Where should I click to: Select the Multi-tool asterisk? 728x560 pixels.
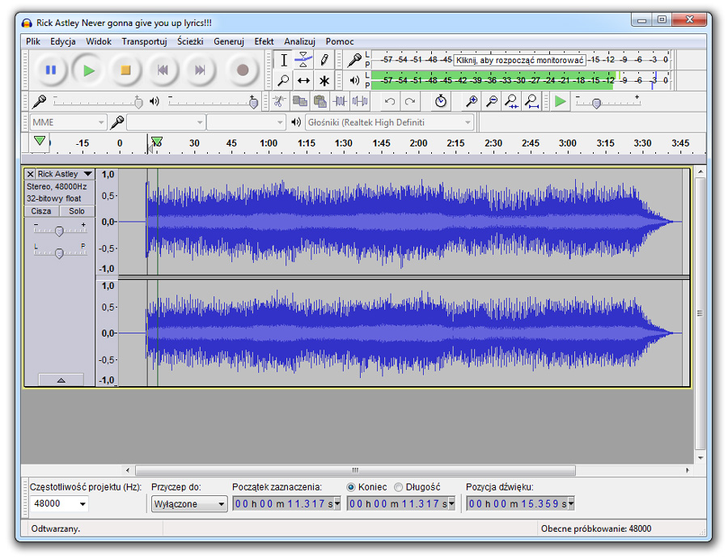click(324, 80)
